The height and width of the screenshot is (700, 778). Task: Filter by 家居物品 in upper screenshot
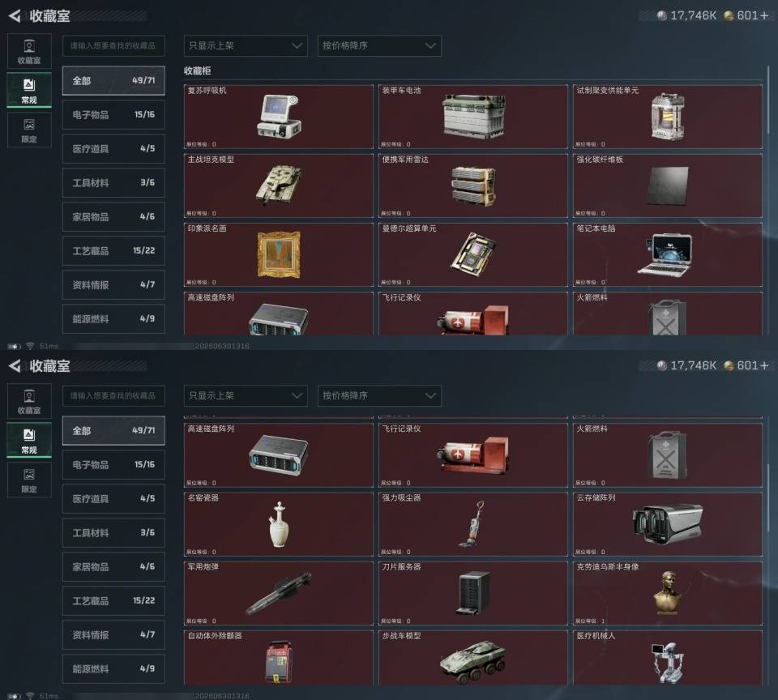tap(113, 217)
